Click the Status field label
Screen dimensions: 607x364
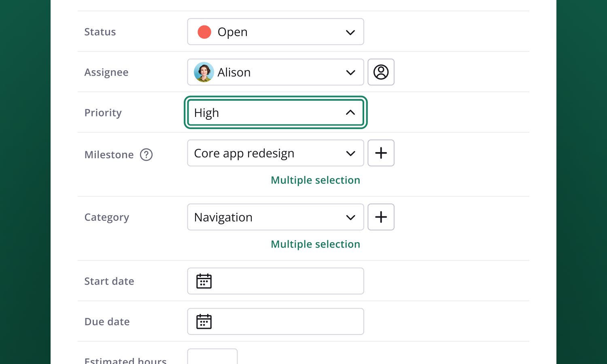coord(100,32)
